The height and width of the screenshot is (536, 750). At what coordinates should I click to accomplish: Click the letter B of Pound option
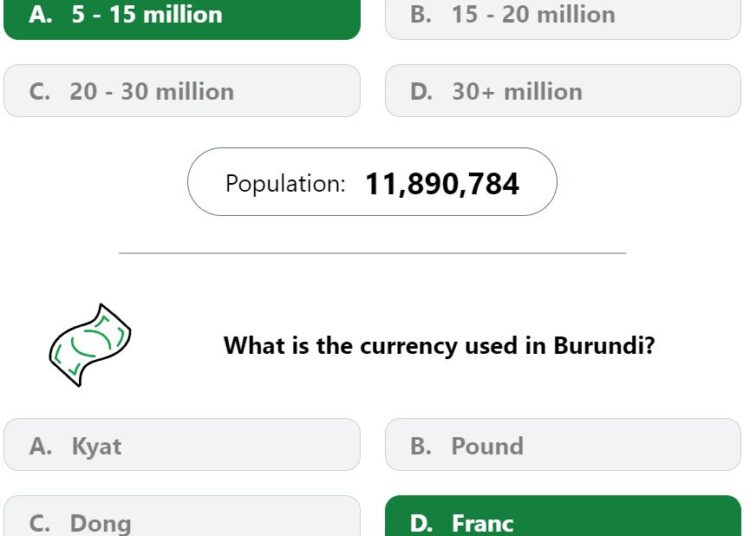point(421,446)
